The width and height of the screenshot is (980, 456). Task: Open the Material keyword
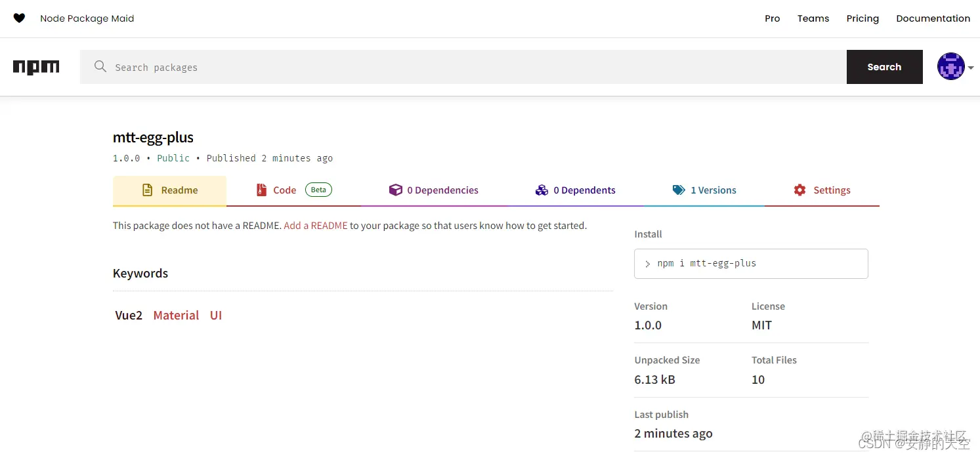click(x=176, y=316)
